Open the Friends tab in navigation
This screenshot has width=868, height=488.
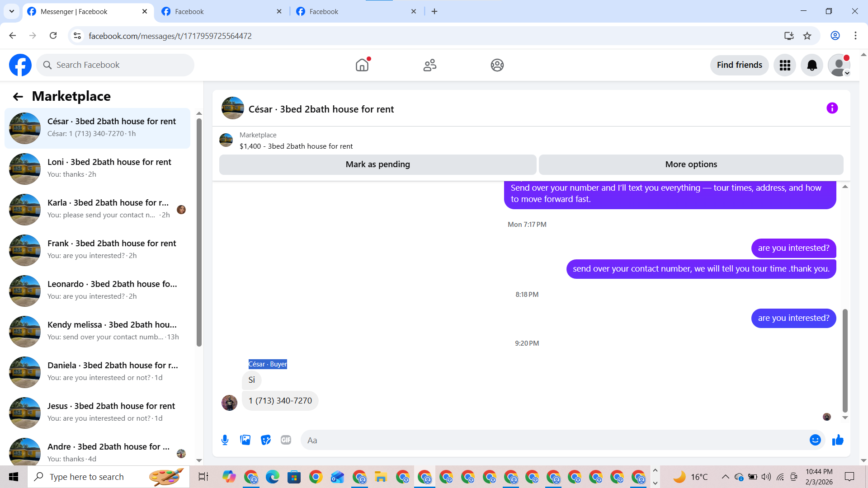[429, 65]
